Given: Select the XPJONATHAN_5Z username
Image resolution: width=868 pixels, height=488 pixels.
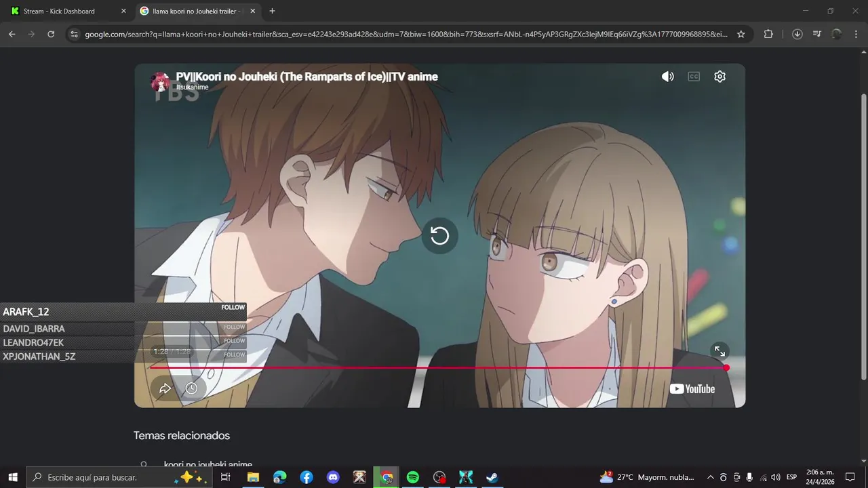Looking at the screenshot, I should click(39, 357).
